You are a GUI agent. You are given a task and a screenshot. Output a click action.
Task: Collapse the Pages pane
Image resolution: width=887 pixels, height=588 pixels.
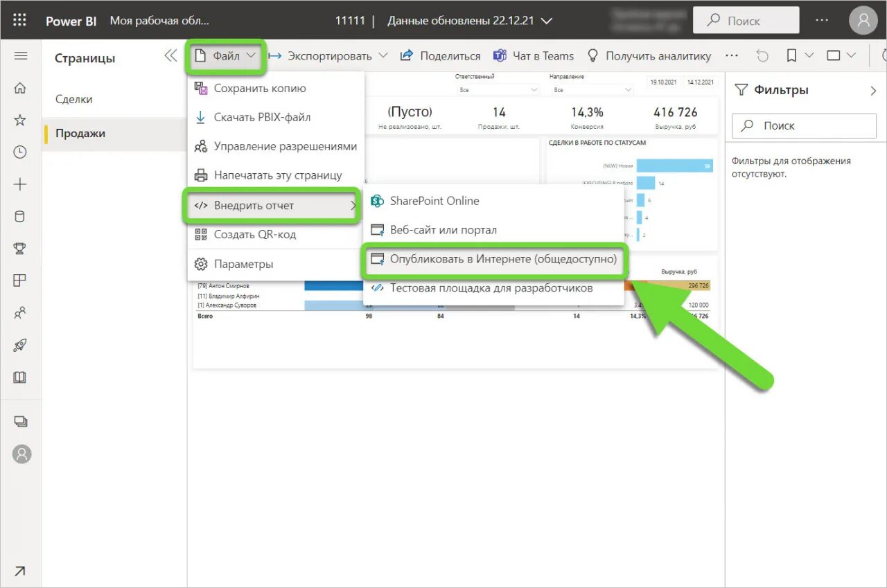170,56
